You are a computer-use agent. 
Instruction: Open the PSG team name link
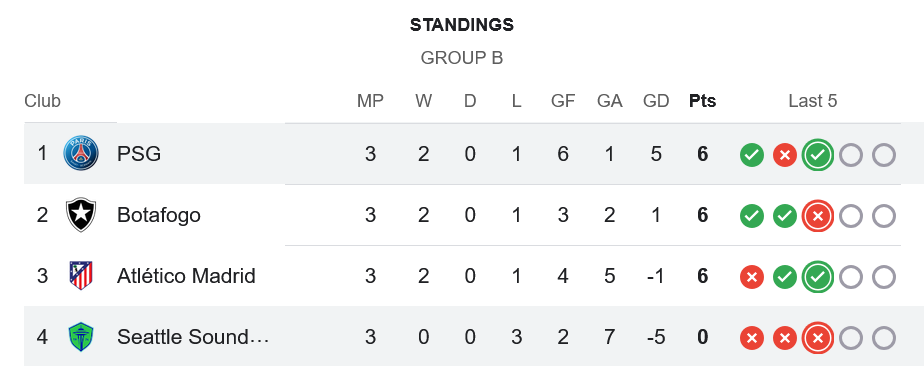coord(139,154)
